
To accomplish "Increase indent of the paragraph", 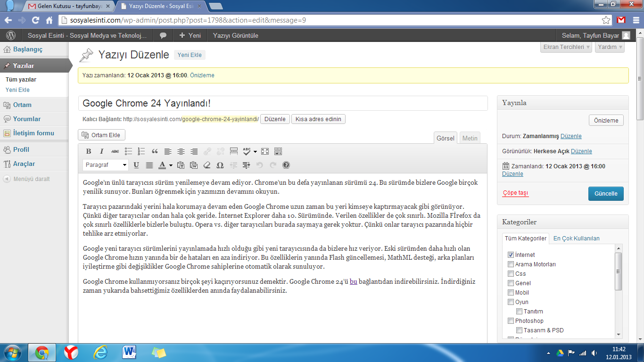I will click(247, 165).
